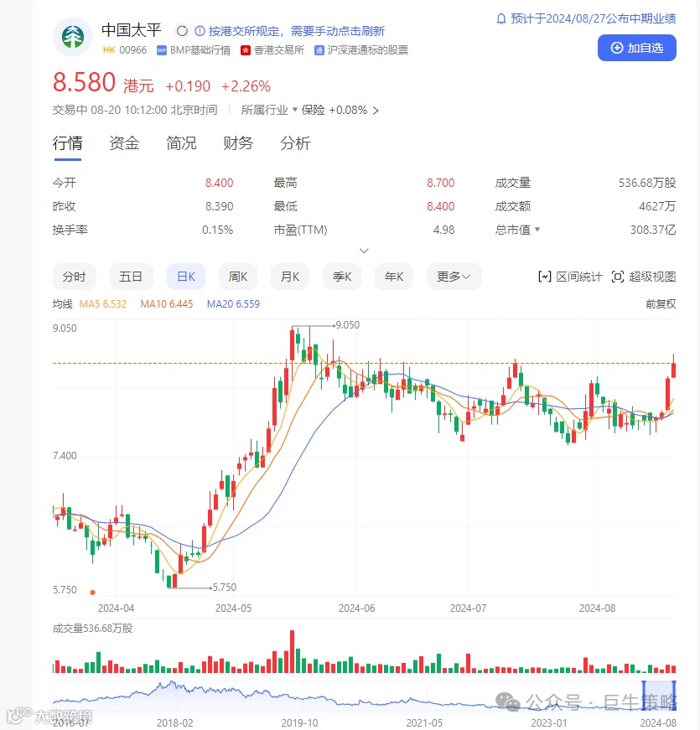Click the bell reminder icon for 中期业绩

point(501,18)
